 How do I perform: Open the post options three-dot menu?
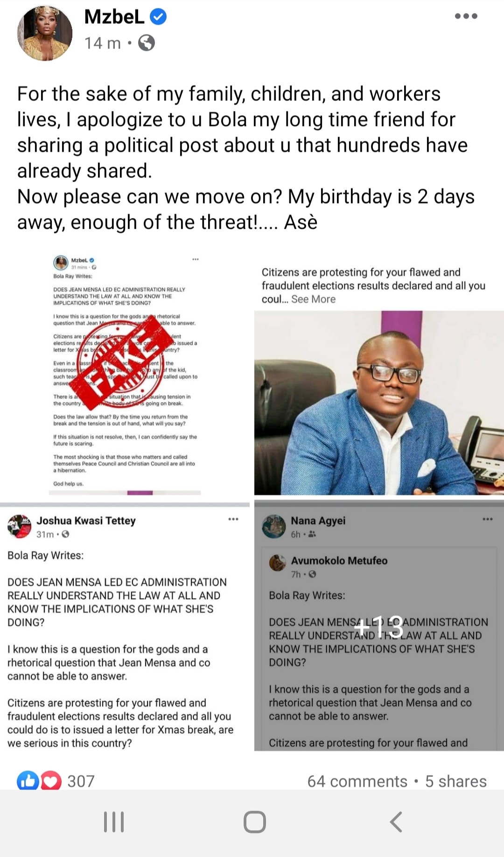pos(466,16)
